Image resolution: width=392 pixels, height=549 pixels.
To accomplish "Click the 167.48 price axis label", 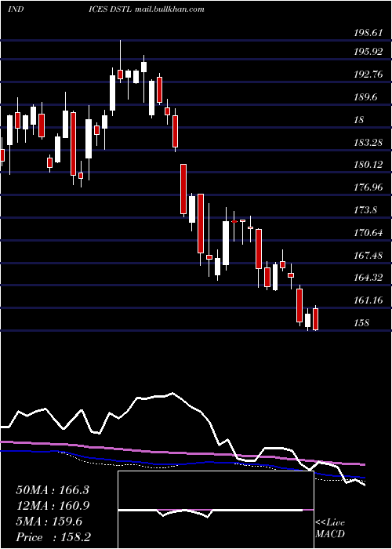I will [x=368, y=255].
